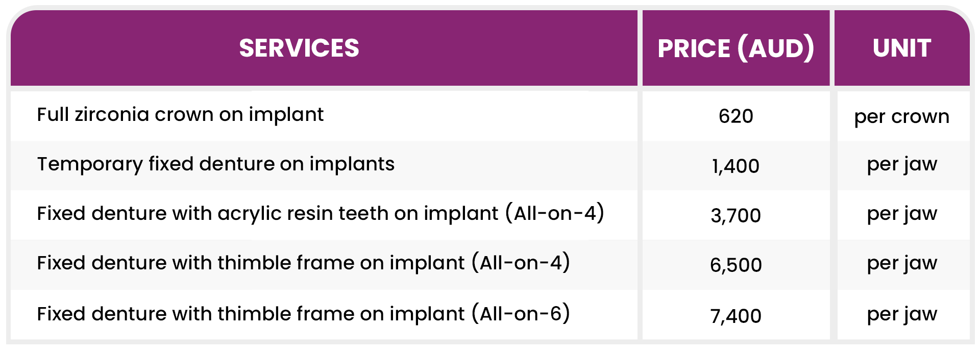The image size is (980, 352).
Task: Click per jaw unit for temporary denture
Action: [902, 165]
